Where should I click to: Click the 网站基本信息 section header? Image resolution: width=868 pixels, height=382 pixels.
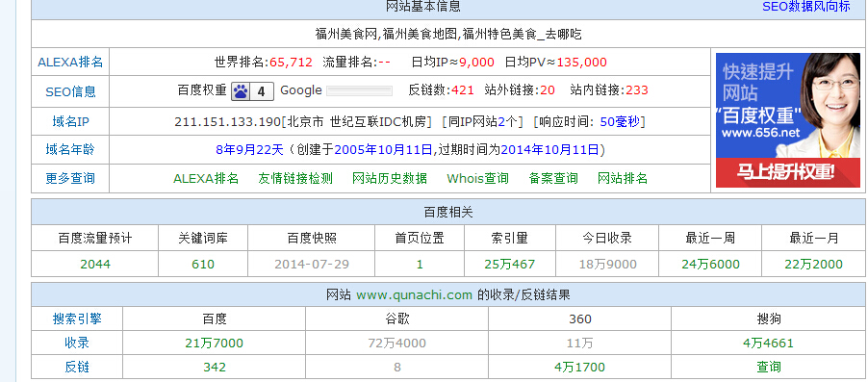tap(422, 7)
